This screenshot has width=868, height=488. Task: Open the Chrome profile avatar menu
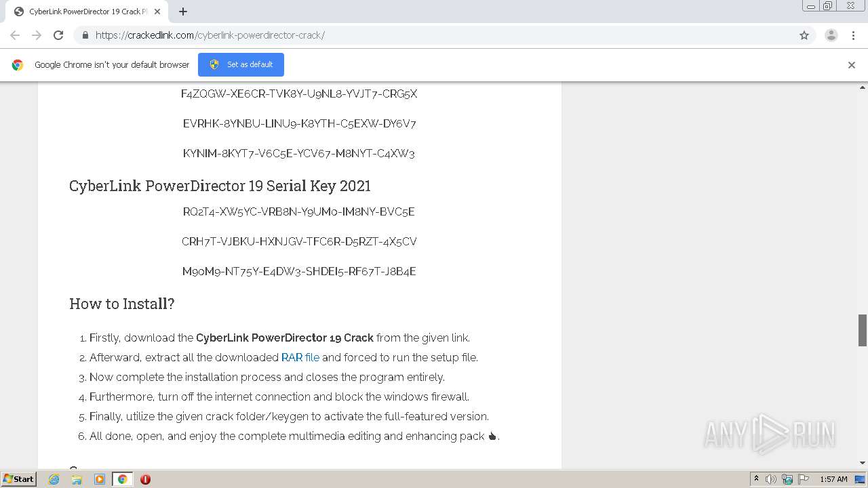[x=831, y=35]
